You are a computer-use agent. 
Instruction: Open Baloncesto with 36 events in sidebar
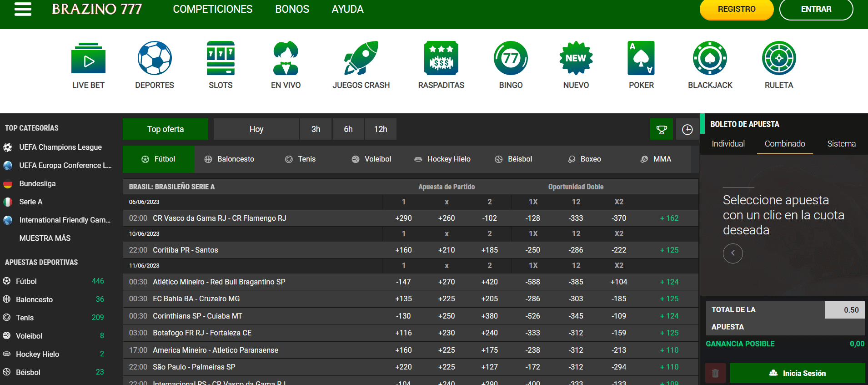point(54,299)
